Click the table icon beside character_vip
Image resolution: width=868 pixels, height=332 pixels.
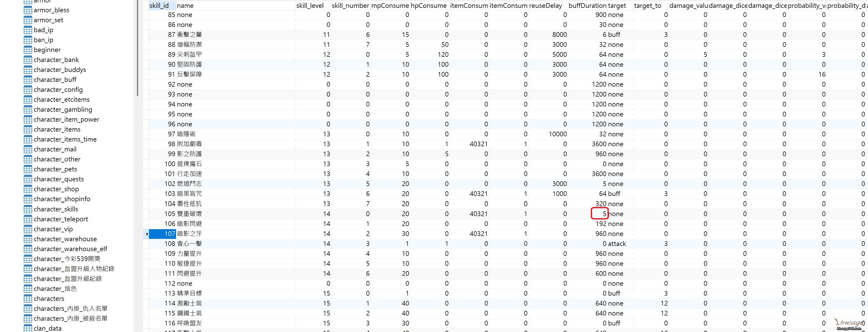click(x=28, y=229)
